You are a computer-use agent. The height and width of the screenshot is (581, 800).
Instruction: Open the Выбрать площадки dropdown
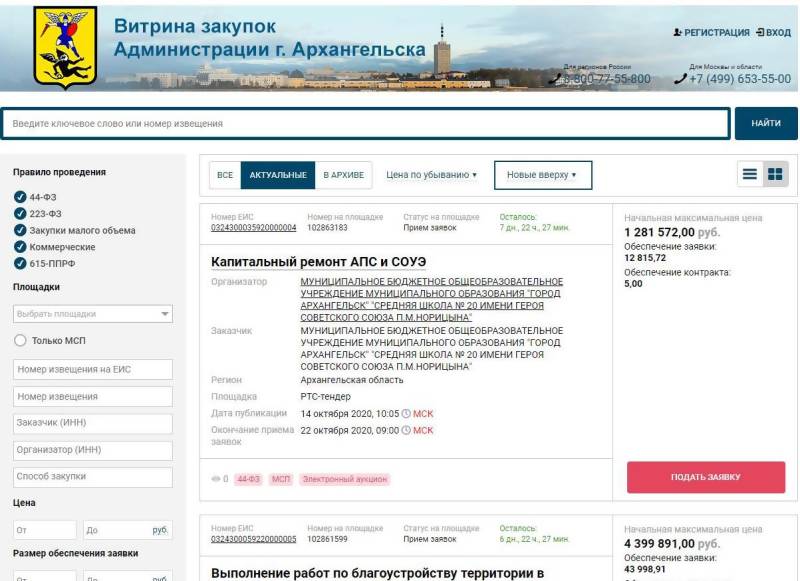(x=93, y=314)
